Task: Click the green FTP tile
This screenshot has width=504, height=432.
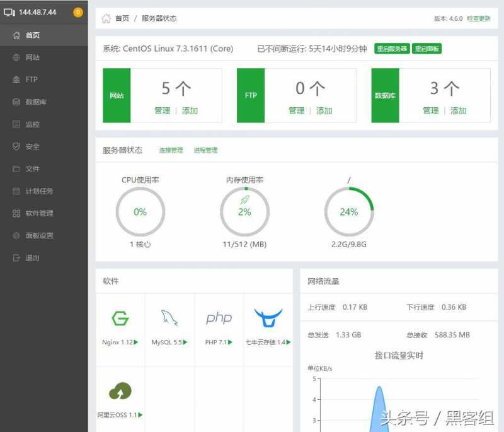Action: tap(251, 95)
